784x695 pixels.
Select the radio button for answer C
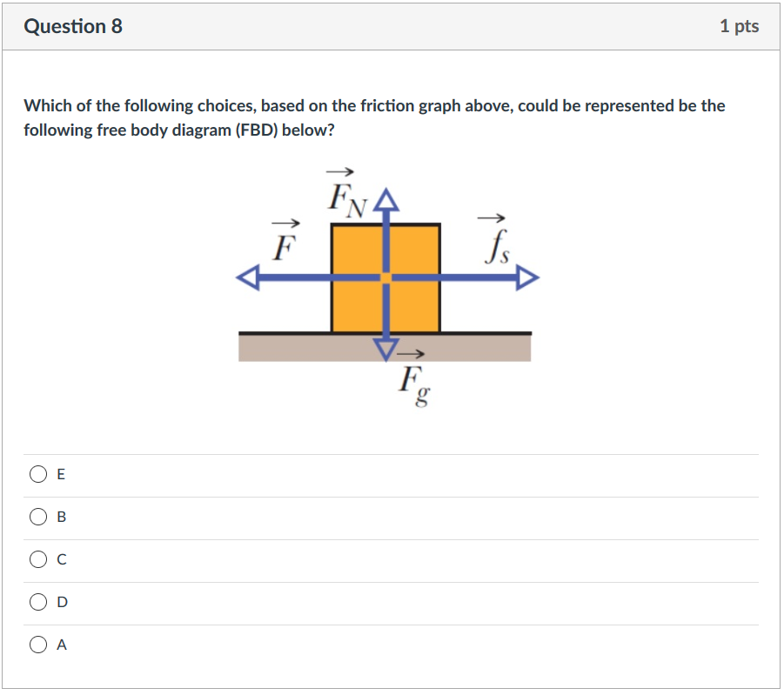pyautogui.click(x=38, y=559)
